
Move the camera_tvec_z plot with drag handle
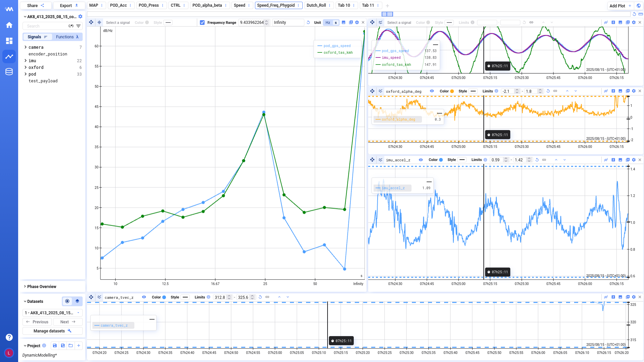(x=91, y=297)
